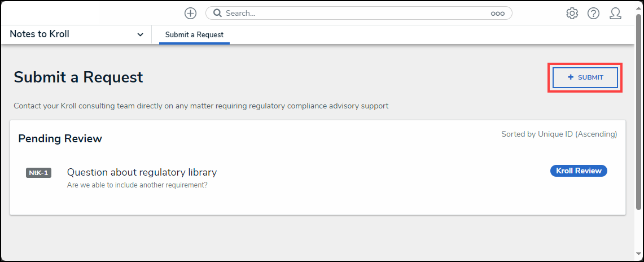Click the plus quick-create icon beside search

tap(191, 13)
